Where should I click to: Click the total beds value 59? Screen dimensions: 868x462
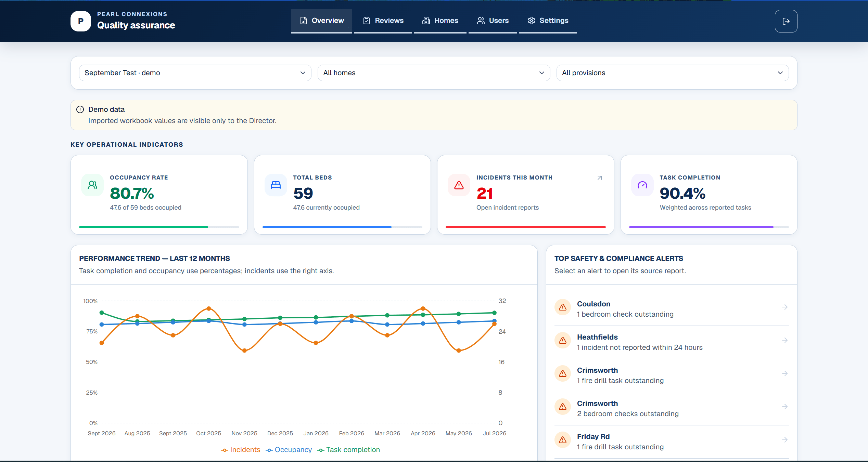[303, 193]
